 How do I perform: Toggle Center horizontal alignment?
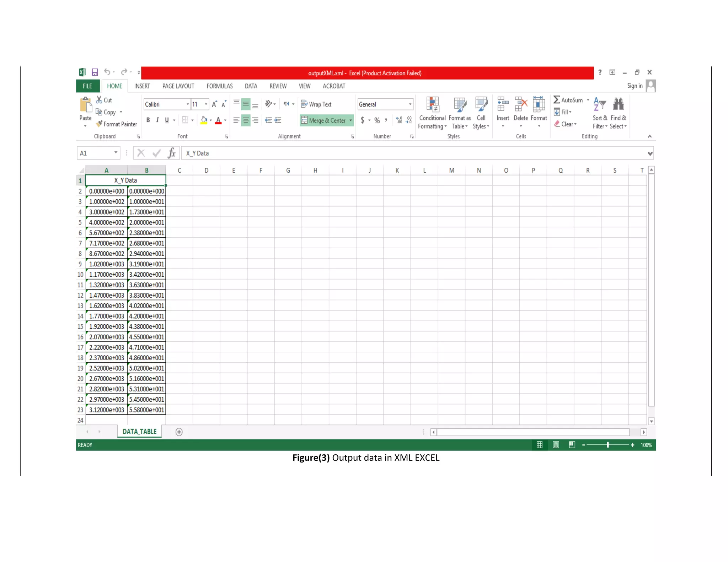pos(246,120)
